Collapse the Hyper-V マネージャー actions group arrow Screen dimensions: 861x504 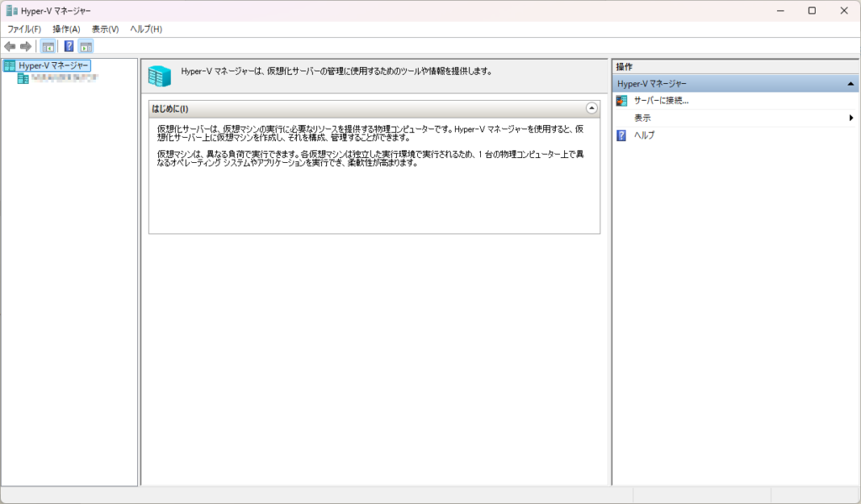click(851, 84)
